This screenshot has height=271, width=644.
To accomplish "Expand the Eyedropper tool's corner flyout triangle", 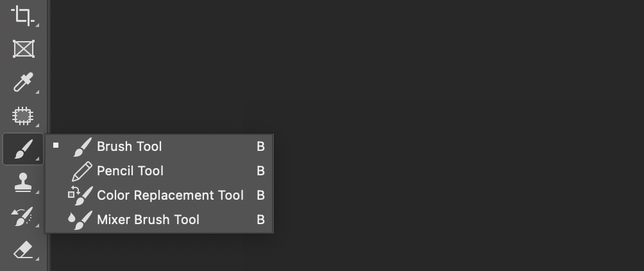I will (x=37, y=92).
